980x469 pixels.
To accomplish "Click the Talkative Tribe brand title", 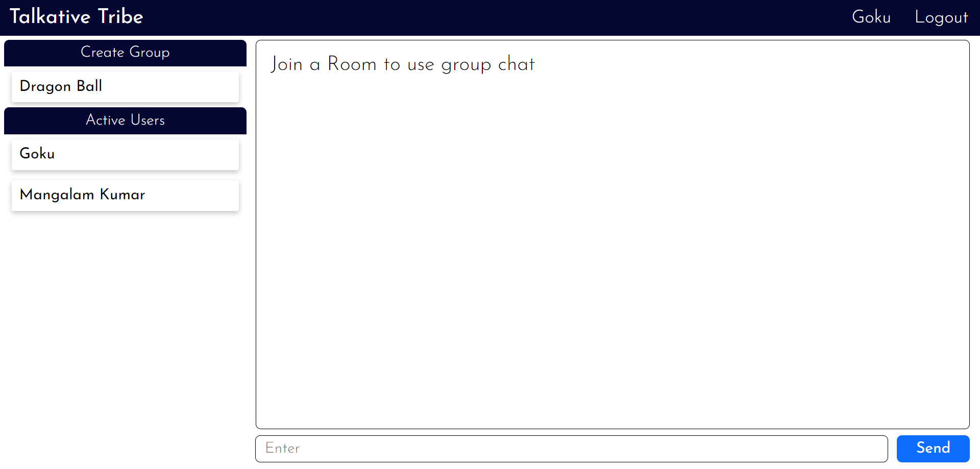I will (x=77, y=17).
